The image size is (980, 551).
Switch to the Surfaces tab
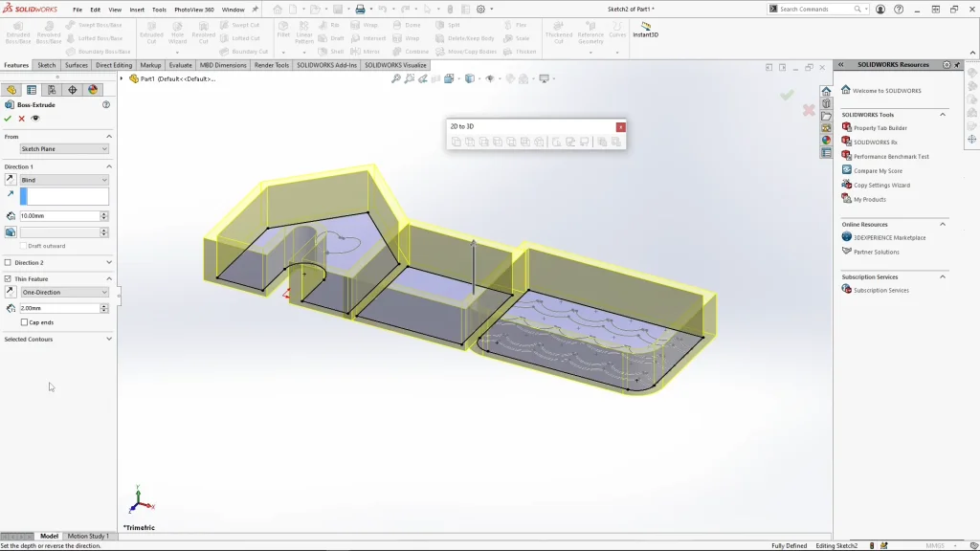(x=77, y=65)
